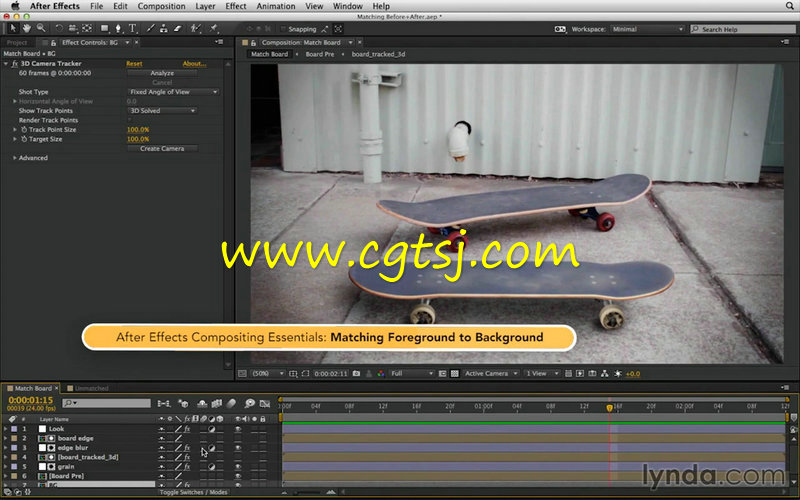Screen dimensions: 800x500
Task: Select the Brush tool
Action: click(150, 29)
